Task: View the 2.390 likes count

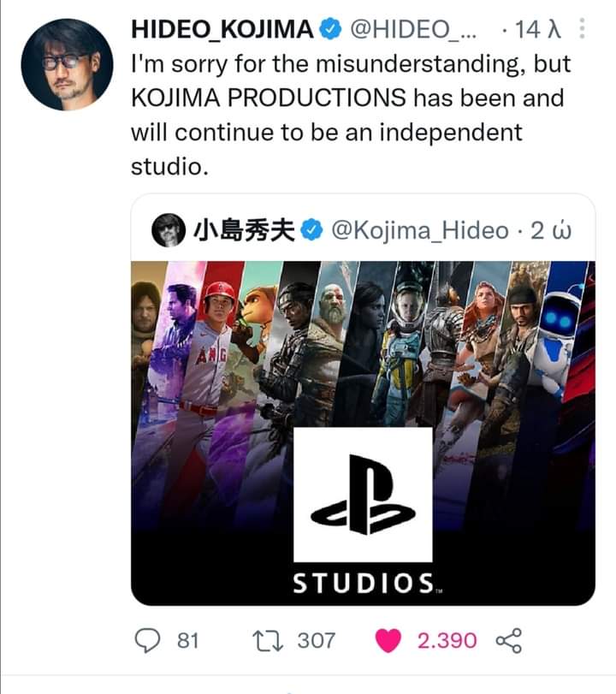Action: [x=446, y=640]
